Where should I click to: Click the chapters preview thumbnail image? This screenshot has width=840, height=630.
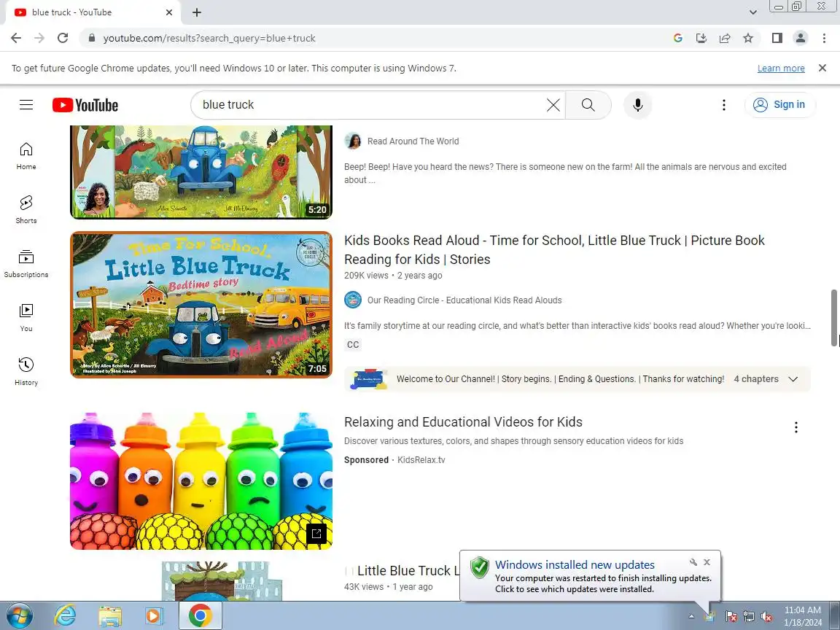(368, 379)
